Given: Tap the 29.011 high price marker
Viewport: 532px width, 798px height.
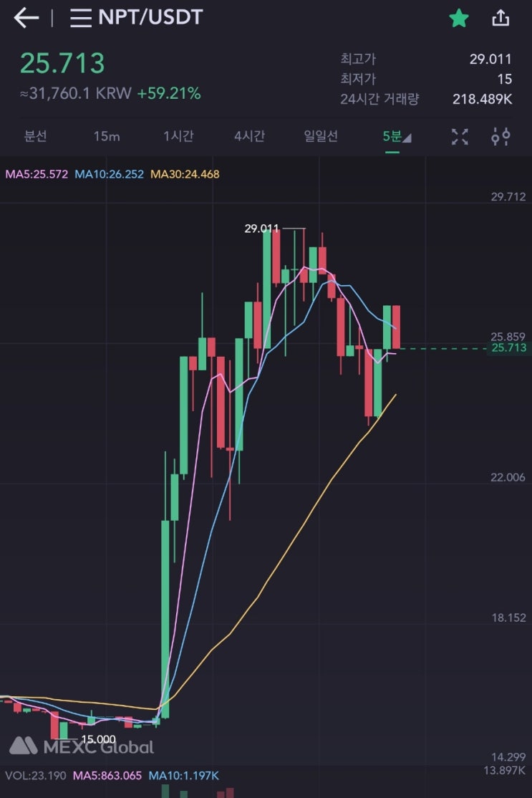Looking at the screenshot, I should pyautogui.click(x=261, y=229).
